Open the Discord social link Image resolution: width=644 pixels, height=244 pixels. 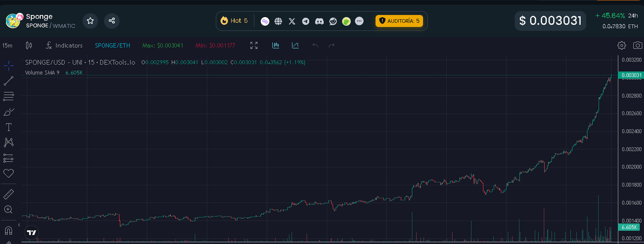(319, 21)
